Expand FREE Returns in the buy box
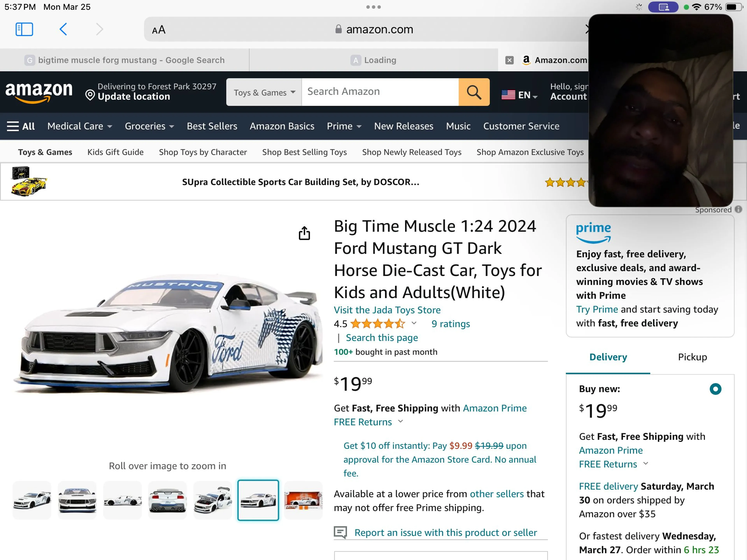747x560 pixels. pyautogui.click(x=614, y=464)
